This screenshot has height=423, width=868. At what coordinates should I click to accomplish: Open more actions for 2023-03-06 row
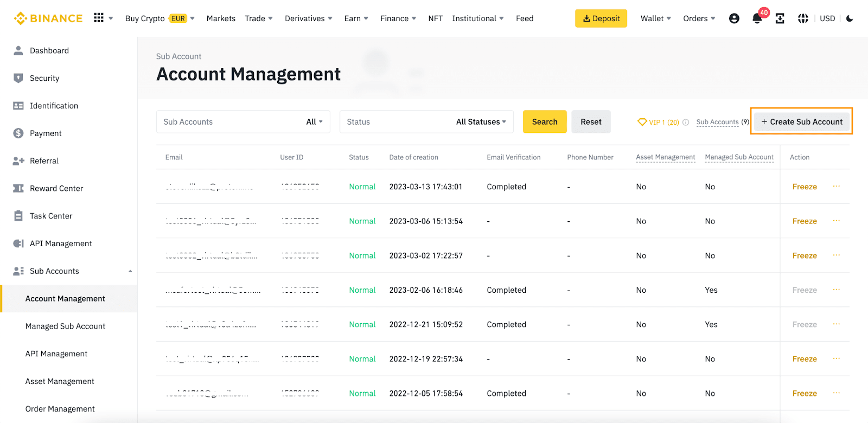[837, 221]
